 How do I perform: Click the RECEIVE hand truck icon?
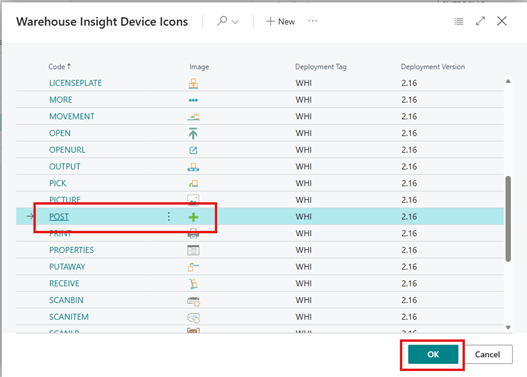[x=193, y=284]
